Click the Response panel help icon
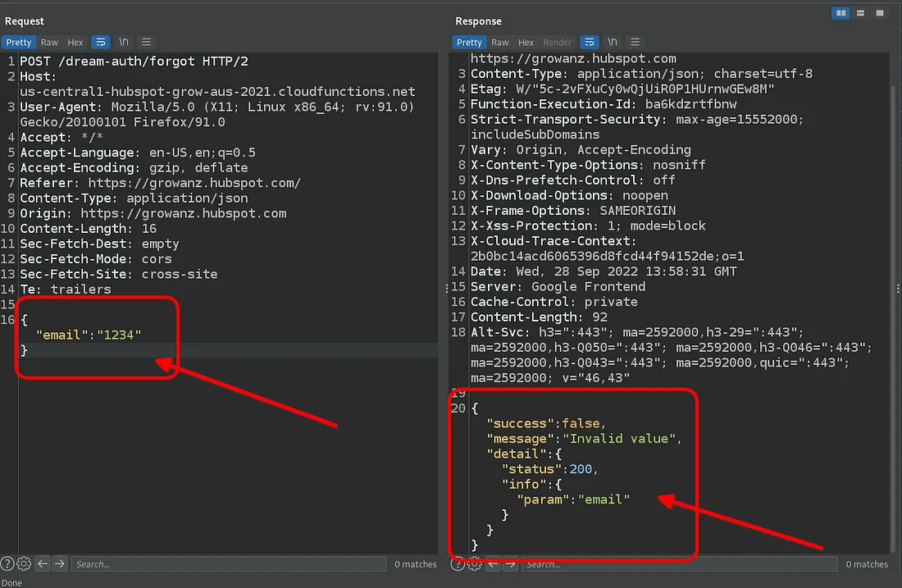902x588 pixels. (x=459, y=564)
